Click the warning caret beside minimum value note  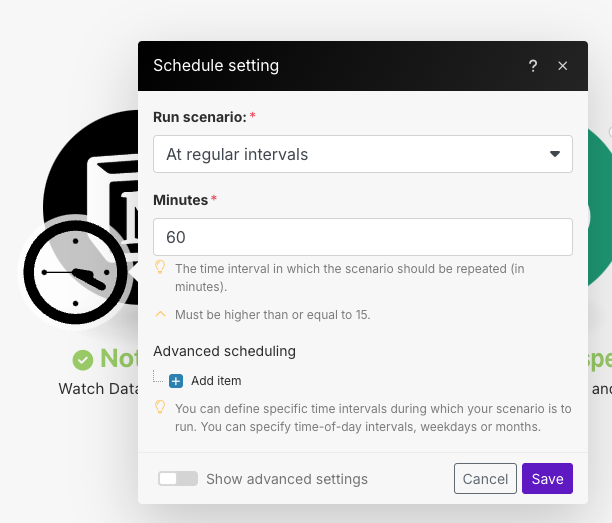160,314
